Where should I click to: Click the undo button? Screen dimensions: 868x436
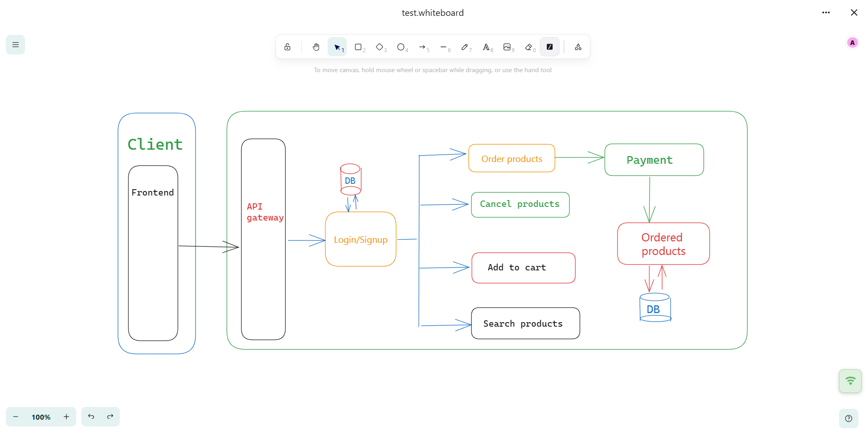click(x=91, y=417)
